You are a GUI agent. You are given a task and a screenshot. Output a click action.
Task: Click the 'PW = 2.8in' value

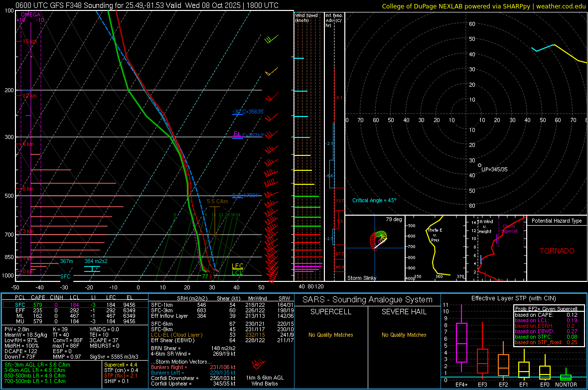pyautogui.click(x=17, y=329)
